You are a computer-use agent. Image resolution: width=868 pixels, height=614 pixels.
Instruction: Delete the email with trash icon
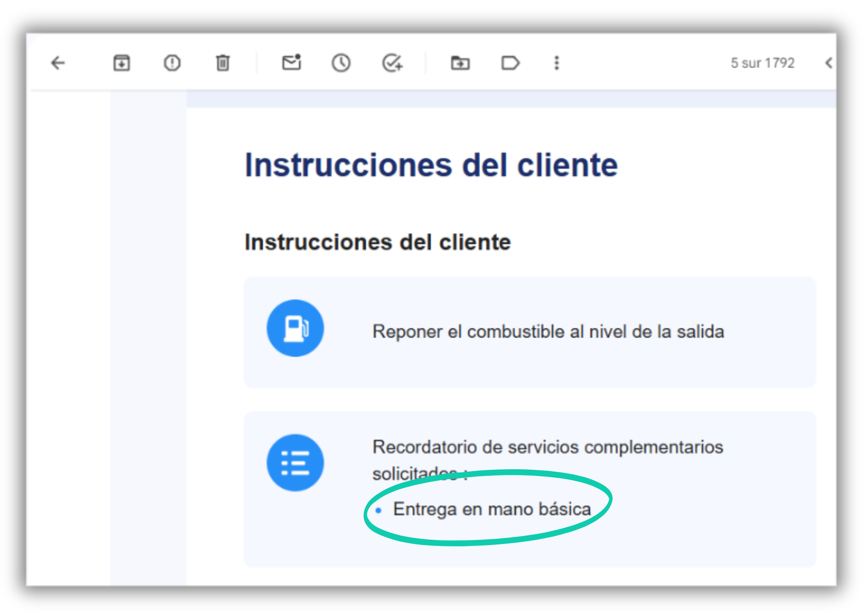pos(223,63)
